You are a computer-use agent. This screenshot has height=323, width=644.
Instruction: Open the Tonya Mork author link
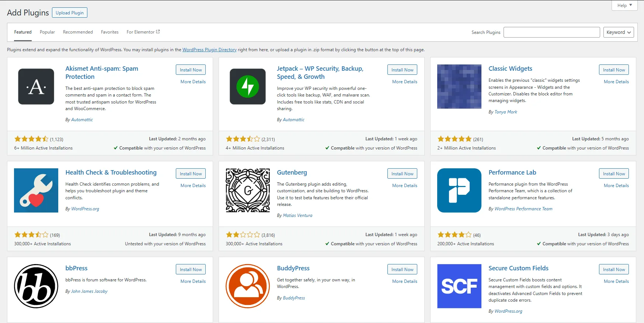coord(506,112)
